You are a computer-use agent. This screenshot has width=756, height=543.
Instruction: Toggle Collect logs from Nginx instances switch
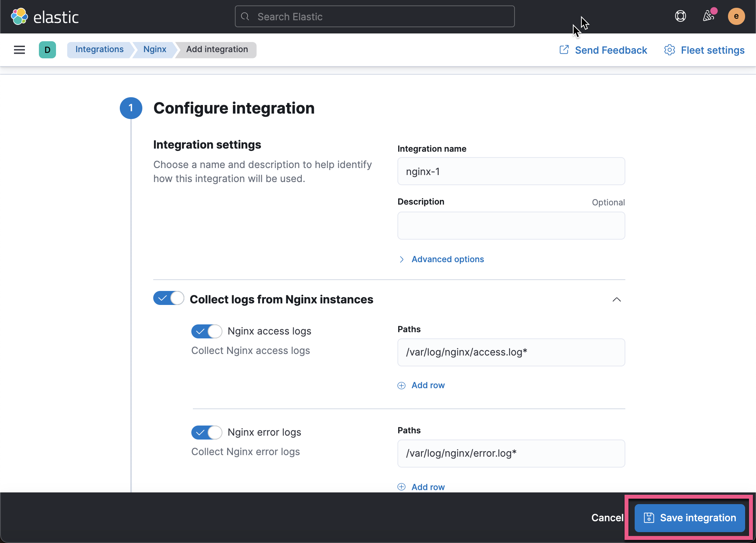[168, 298]
